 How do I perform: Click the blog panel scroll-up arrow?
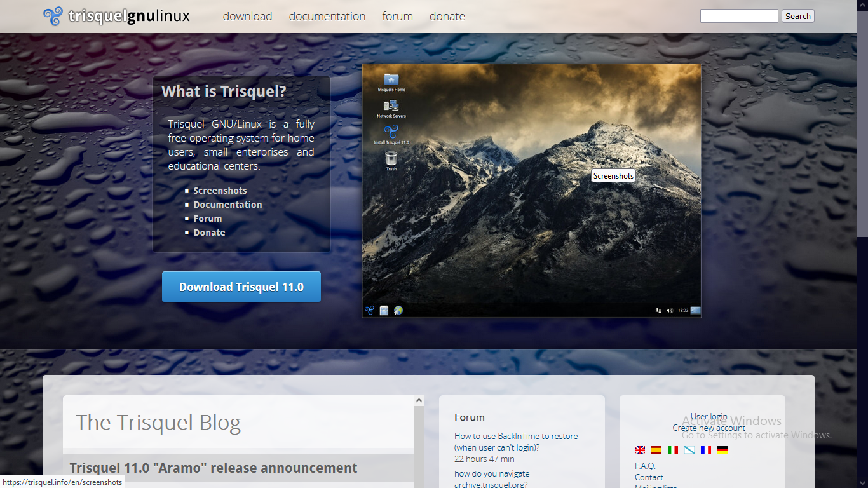pyautogui.click(x=419, y=400)
